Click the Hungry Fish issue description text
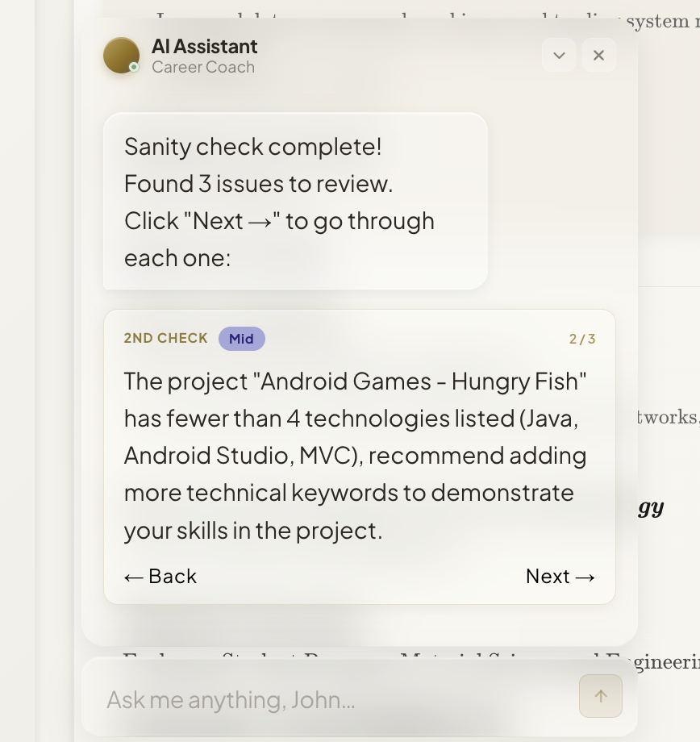 click(x=356, y=456)
